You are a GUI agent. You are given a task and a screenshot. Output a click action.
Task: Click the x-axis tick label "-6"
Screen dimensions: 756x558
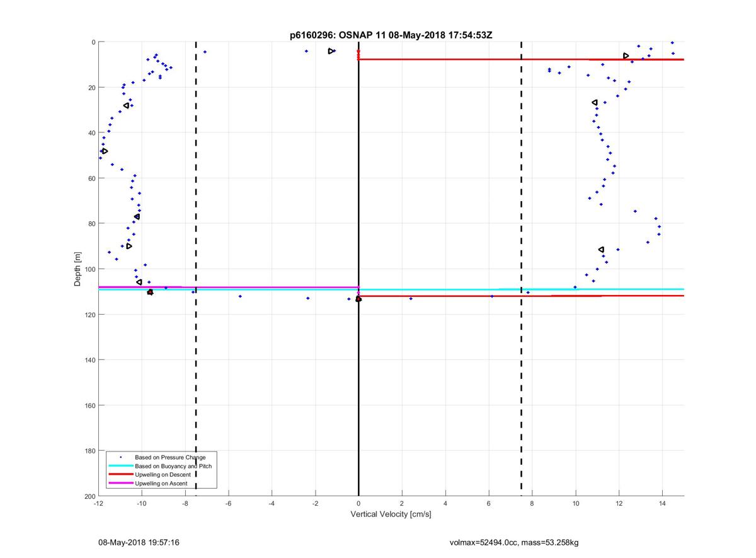pyautogui.click(x=229, y=503)
